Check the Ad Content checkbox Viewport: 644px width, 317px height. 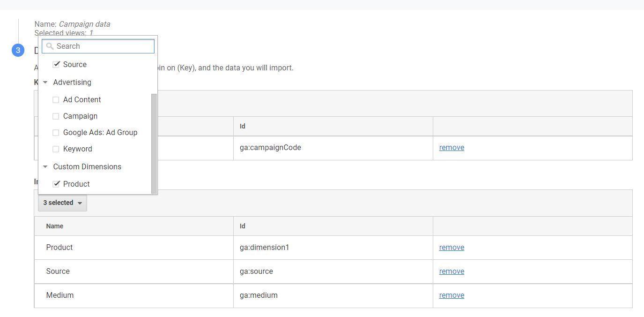56,99
